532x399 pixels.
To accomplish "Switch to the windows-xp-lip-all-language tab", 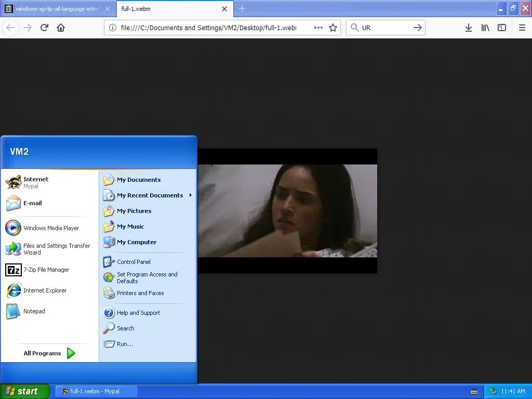I will pos(58,9).
